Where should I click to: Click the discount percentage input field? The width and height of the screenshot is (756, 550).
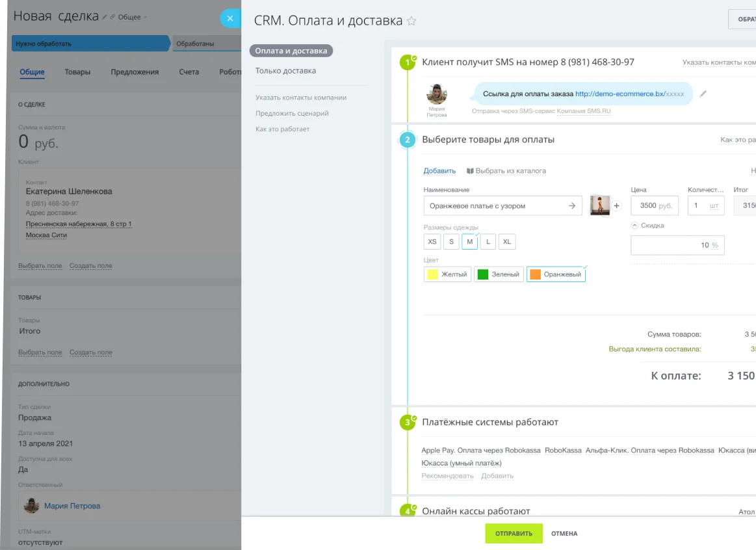pos(677,245)
